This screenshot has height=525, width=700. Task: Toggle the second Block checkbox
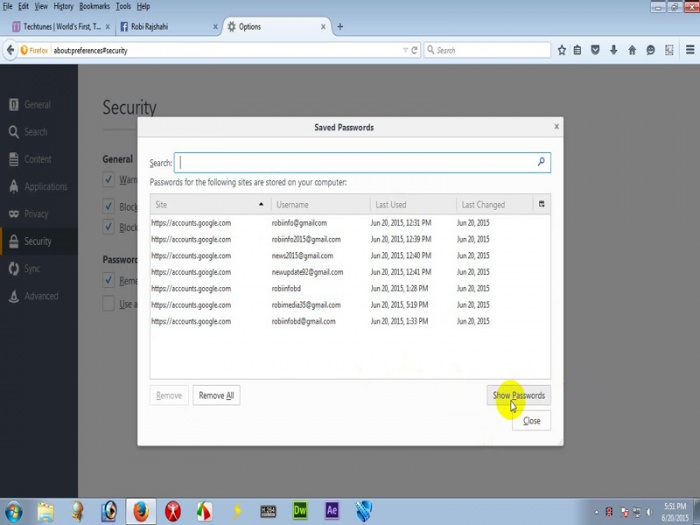tap(108, 227)
